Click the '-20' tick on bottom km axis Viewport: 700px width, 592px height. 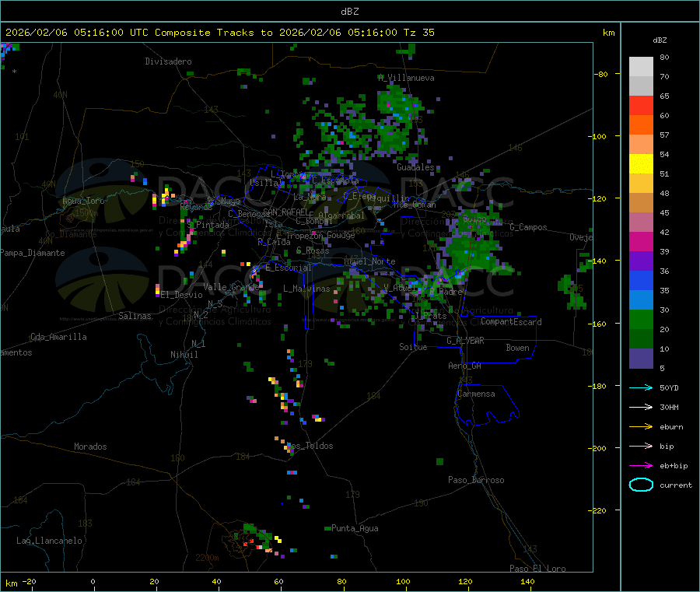pos(29,581)
